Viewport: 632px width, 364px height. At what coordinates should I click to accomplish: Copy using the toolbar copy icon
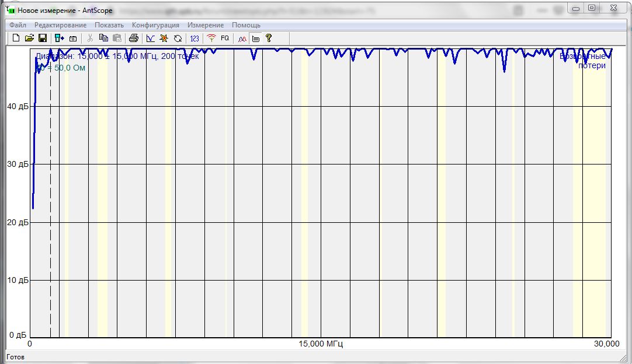click(103, 38)
